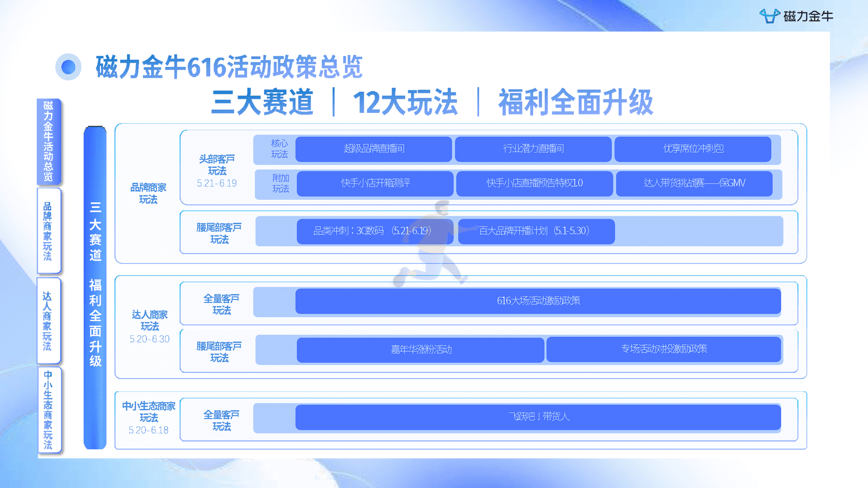This screenshot has height=488, width=868.
Task: Click the 头部客户玩法 label
Action: 217,165
